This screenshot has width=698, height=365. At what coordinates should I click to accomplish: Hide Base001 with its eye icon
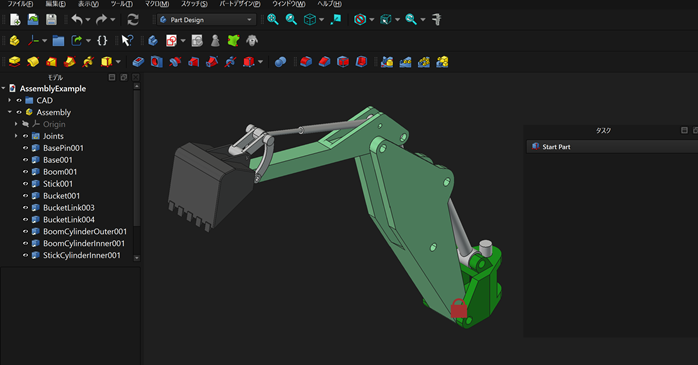coord(25,160)
